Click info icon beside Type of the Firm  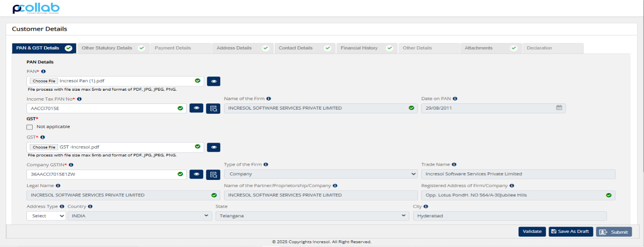pyautogui.click(x=266, y=164)
